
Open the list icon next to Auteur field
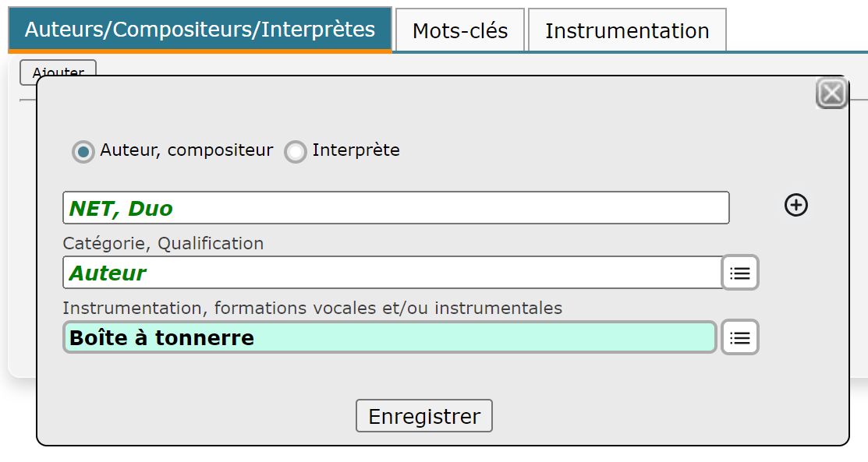(x=740, y=272)
